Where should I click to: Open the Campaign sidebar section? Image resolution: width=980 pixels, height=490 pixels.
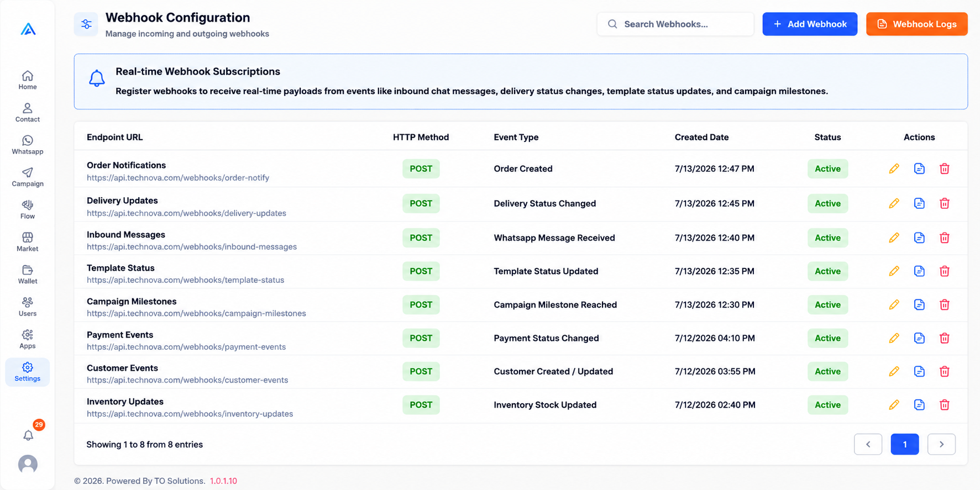point(28,177)
